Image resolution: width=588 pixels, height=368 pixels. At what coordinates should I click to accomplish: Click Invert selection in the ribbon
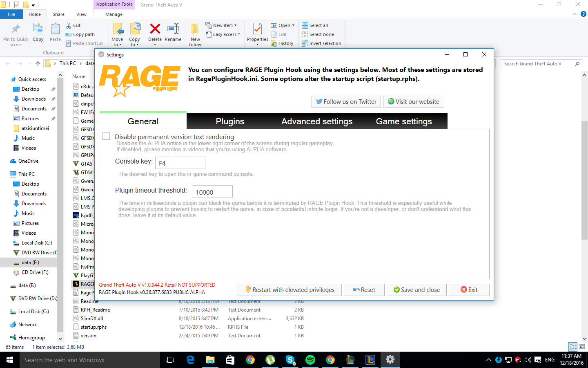[321, 43]
